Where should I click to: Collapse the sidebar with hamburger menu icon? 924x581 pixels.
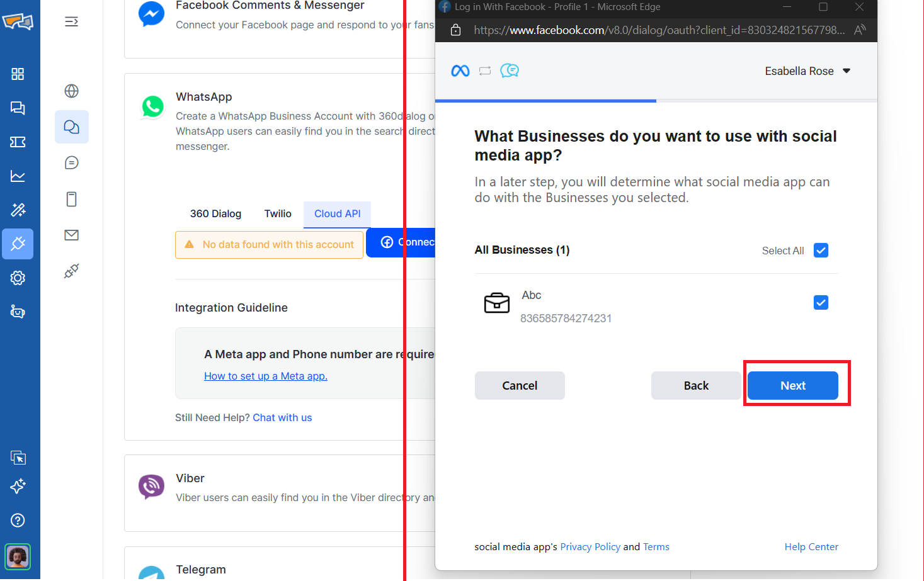(x=72, y=22)
